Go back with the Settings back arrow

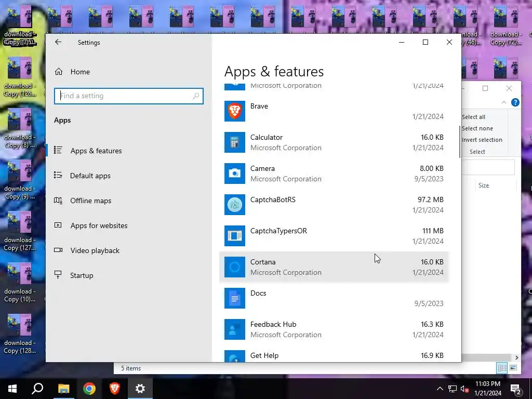pyautogui.click(x=58, y=42)
